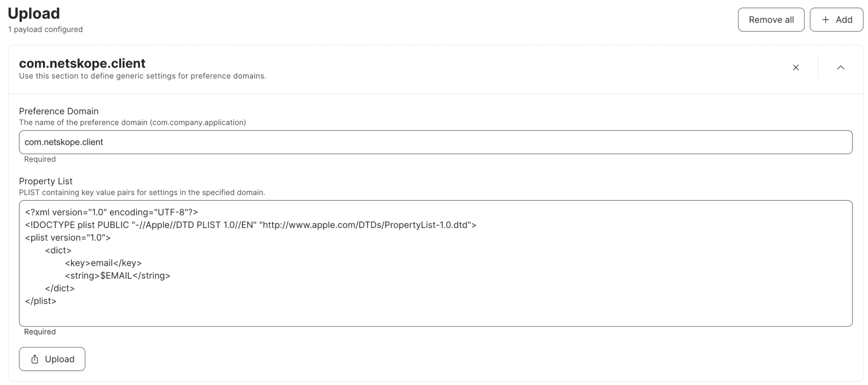Click the Add button to insert payload
The image size is (868, 385).
click(x=836, y=20)
